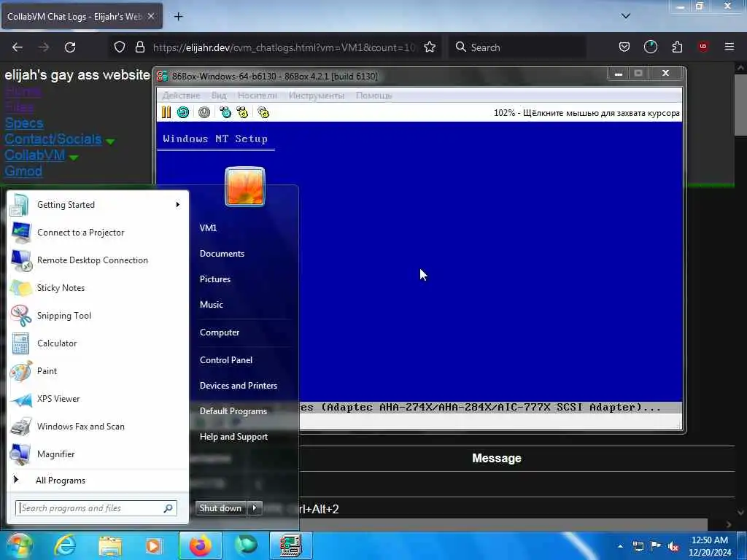Click tracking protection shield icon

click(x=120, y=47)
